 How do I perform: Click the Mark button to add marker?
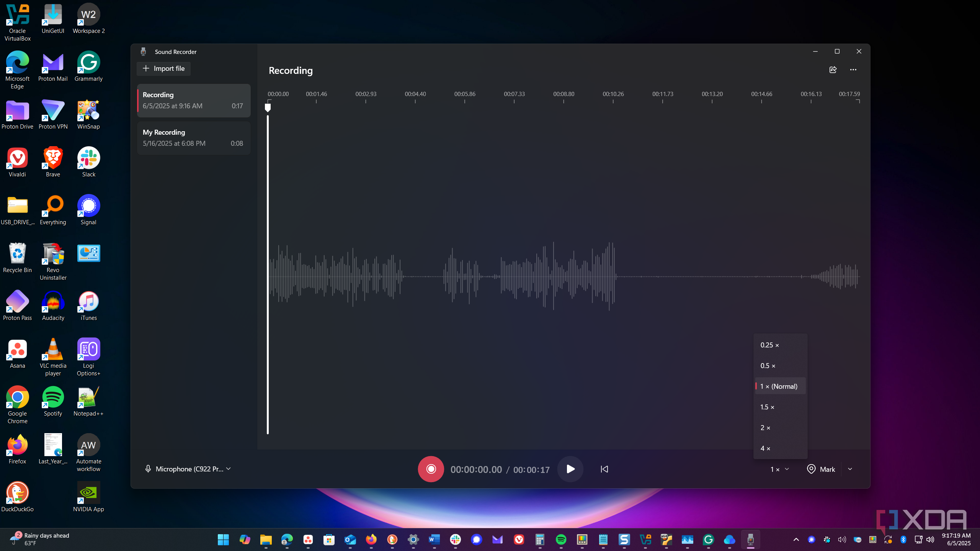pyautogui.click(x=821, y=469)
